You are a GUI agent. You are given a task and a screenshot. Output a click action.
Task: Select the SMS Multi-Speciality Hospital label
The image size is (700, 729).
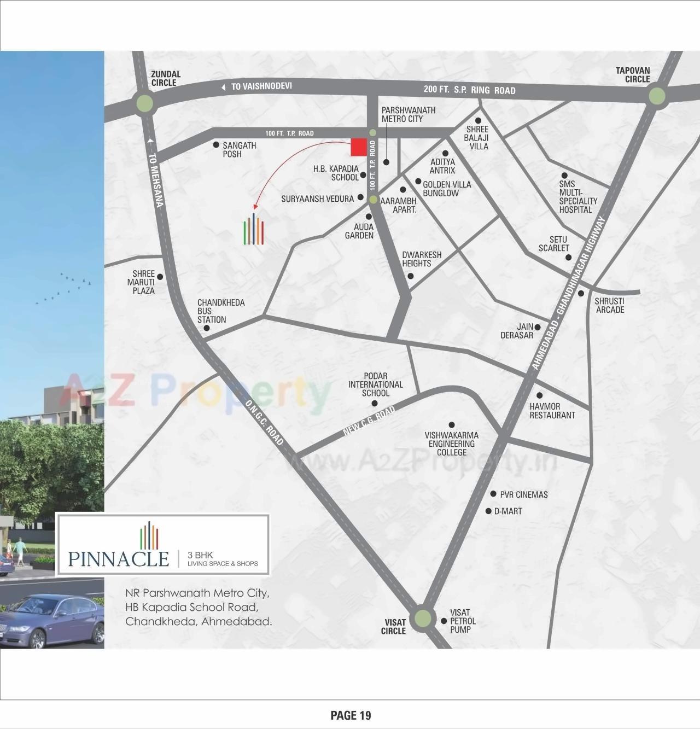pyautogui.click(x=578, y=197)
